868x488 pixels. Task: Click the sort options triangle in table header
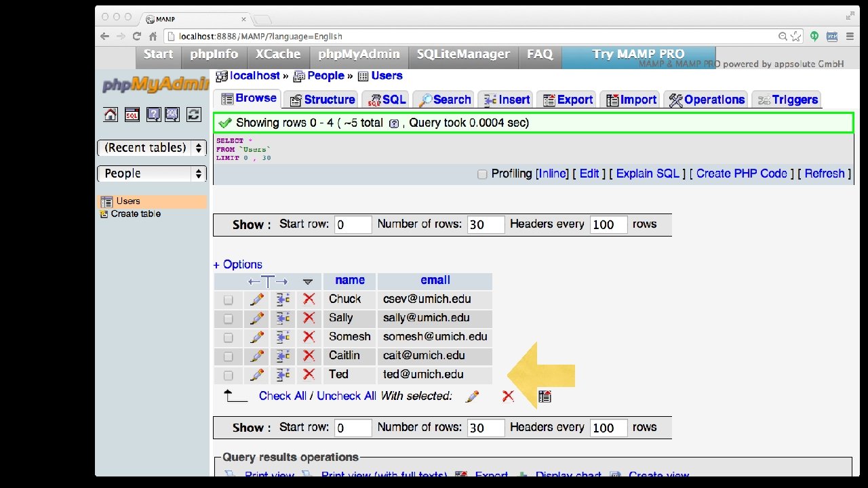tap(308, 281)
